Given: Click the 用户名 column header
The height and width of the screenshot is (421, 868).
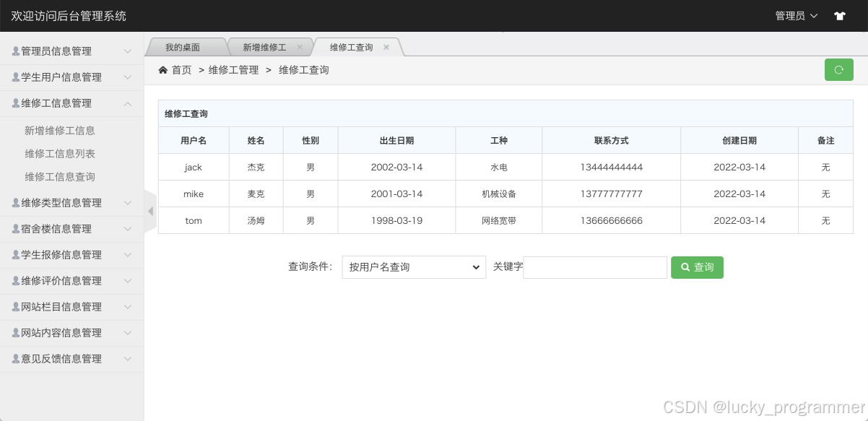Looking at the screenshot, I should [x=194, y=141].
